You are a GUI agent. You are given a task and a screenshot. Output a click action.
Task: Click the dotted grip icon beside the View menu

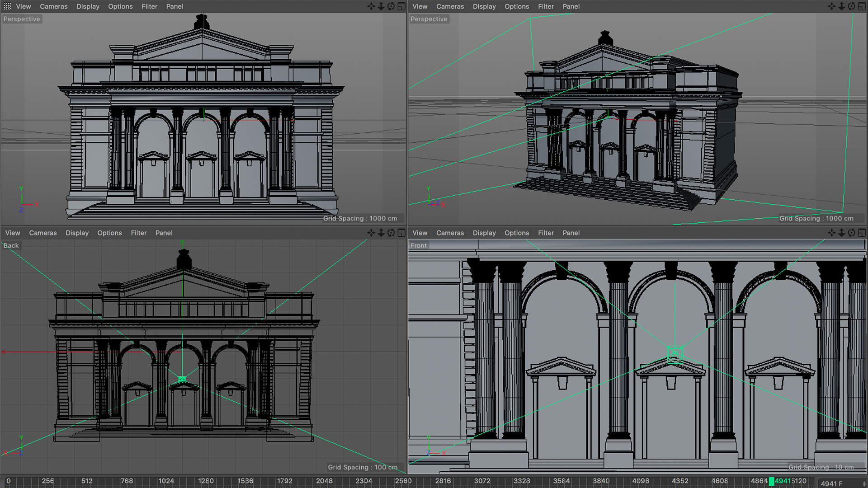coord(7,6)
